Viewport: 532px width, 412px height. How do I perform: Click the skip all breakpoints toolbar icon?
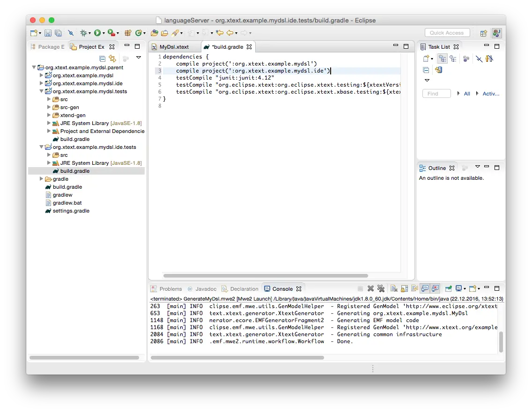click(71, 33)
